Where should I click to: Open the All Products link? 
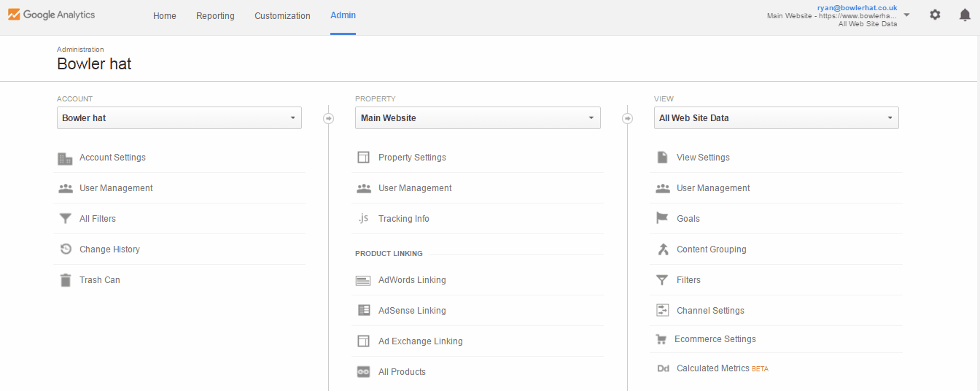402,372
